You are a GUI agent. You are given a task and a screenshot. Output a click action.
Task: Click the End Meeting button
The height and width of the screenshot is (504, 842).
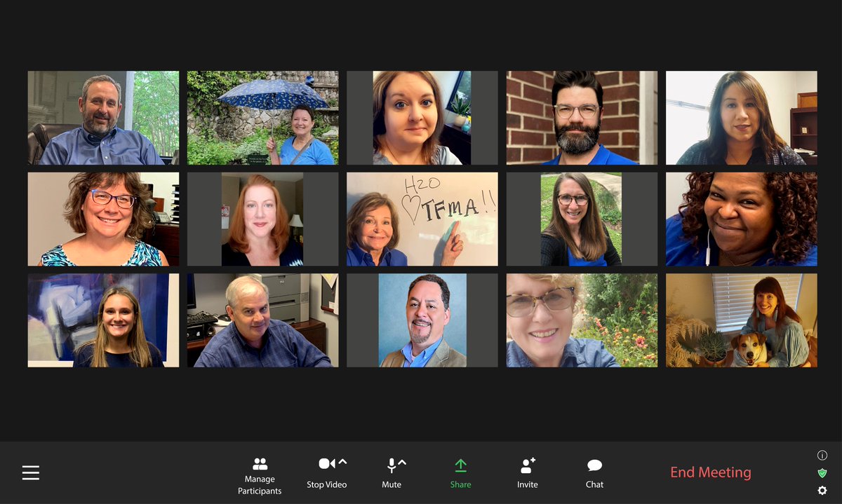[x=711, y=472]
